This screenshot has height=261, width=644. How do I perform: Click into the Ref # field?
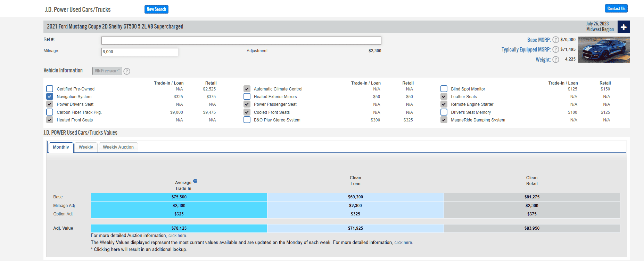(241, 40)
